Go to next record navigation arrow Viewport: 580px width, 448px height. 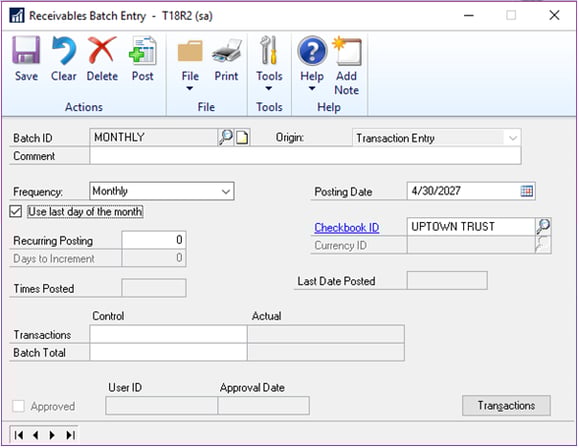[52, 435]
